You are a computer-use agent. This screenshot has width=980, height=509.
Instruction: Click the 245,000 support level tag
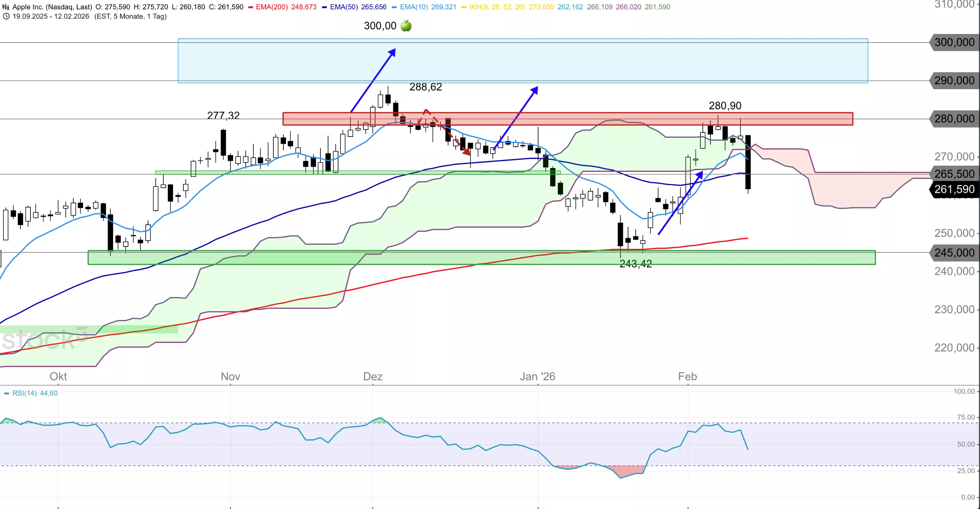[954, 252]
